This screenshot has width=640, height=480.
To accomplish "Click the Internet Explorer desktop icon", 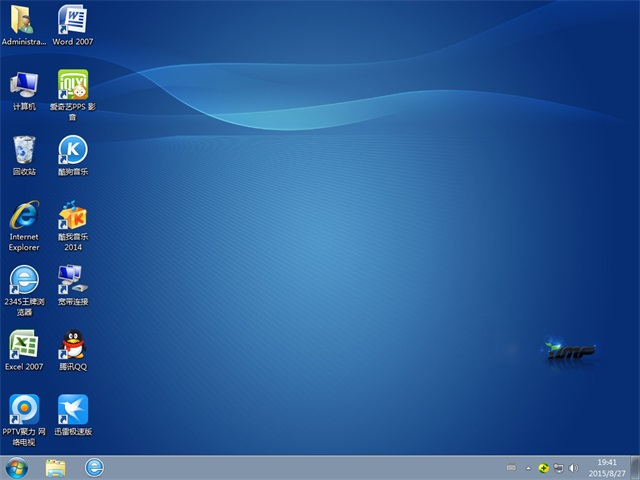I will (x=23, y=215).
